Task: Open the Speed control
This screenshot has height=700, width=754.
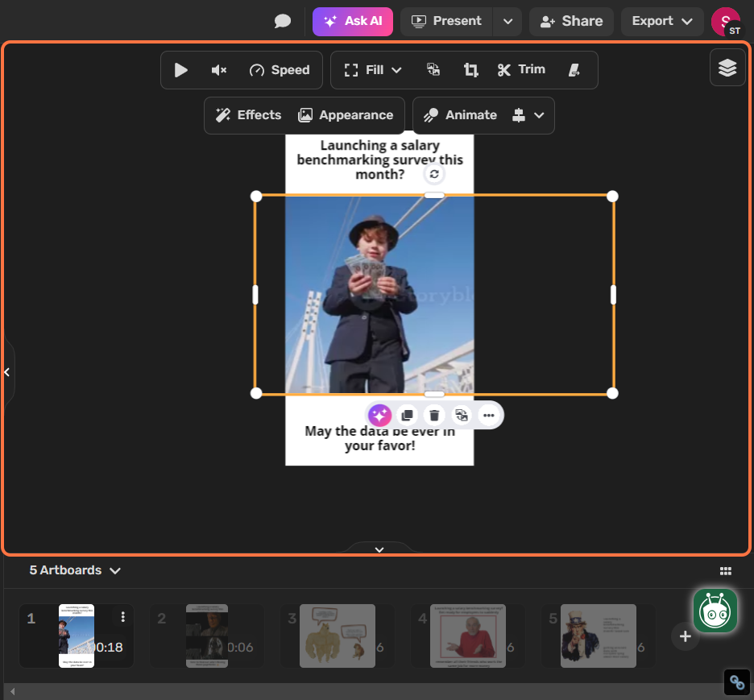Action: 280,70
